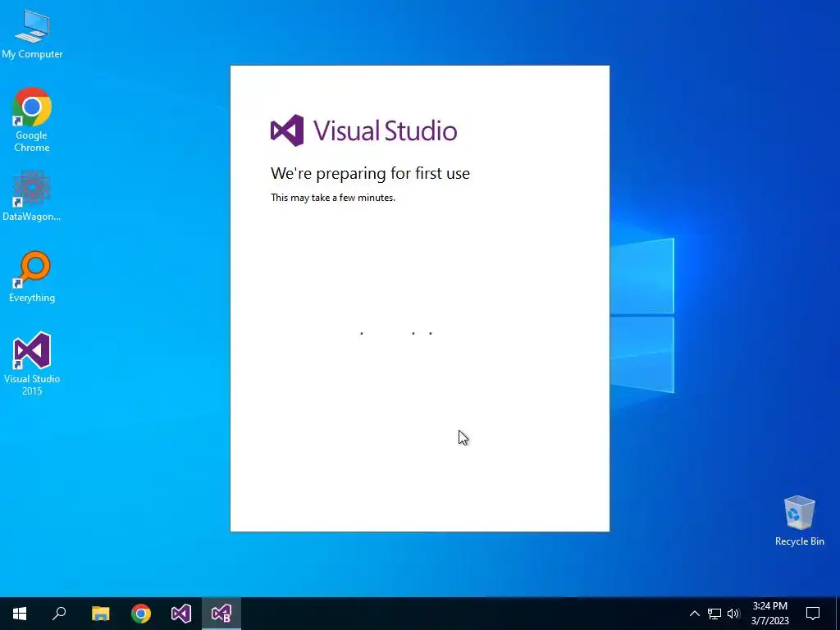The height and width of the screenshot is (630, 840).
Task: Click the loading progress dots in splash window
Action: coord(396,333)
